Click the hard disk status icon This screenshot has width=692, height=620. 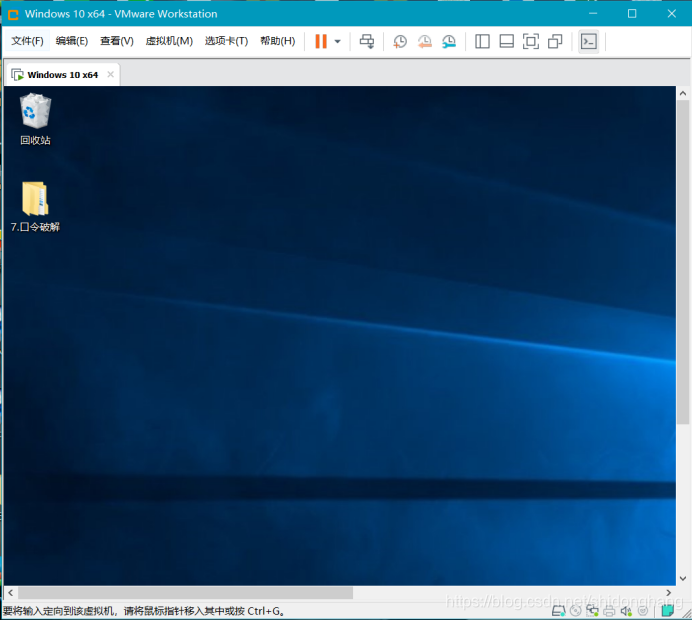[x=559, y=611]
